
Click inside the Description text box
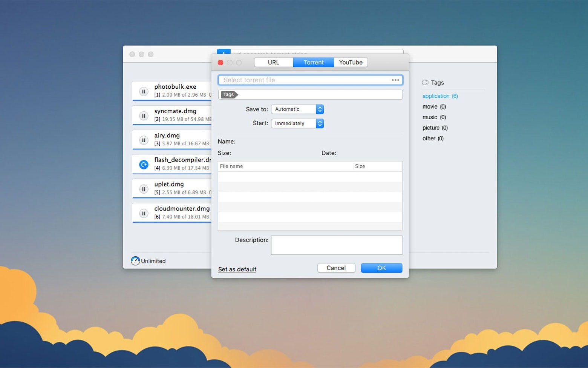click(x=336, y=245)
